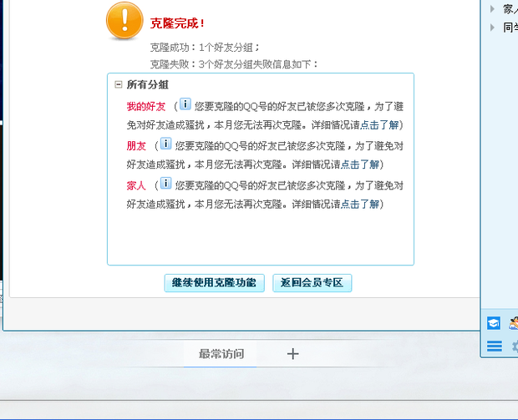Add a new tab with plus button
518x420 pixels.
pos(292,354)
